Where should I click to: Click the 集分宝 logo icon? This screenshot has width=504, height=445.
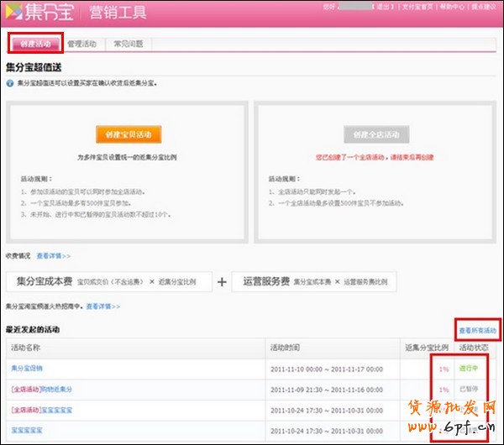(x=15, y=12)
